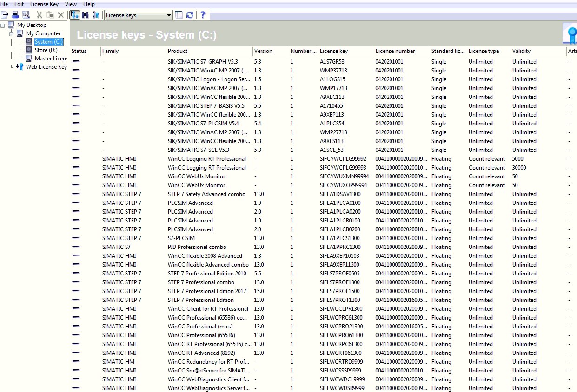Viewport: 577px width, 392px height.
Task: Click the System (C:) drive icon
Action: click(x=29, y=42)
